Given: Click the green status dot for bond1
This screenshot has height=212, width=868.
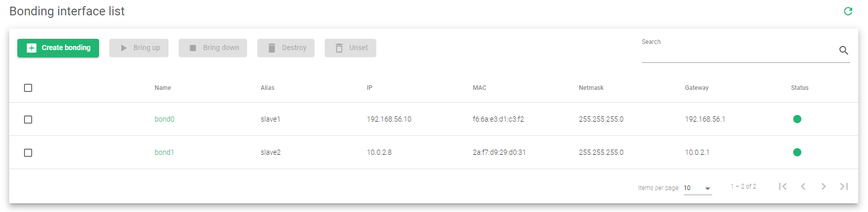Looking at the screenshot, I should (x=797, y=152).
